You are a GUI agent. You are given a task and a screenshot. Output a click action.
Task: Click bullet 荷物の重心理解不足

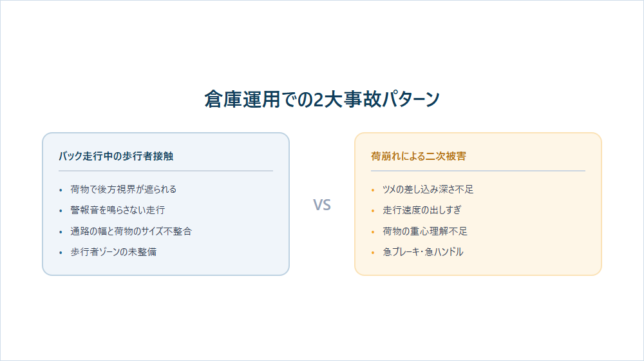pyautogui.click(x=425, y=231)
